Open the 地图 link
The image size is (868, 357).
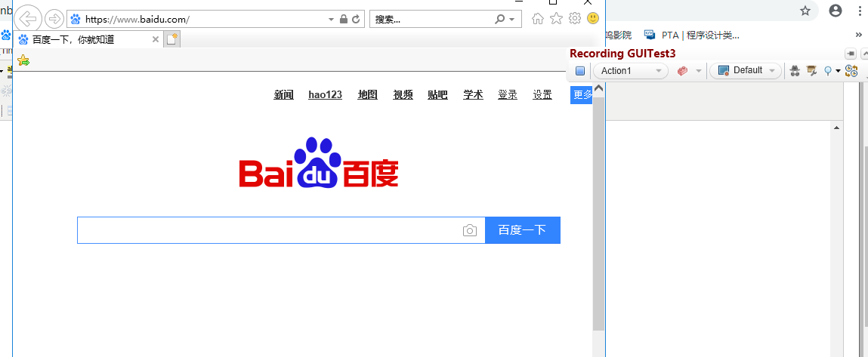[368, 94]
